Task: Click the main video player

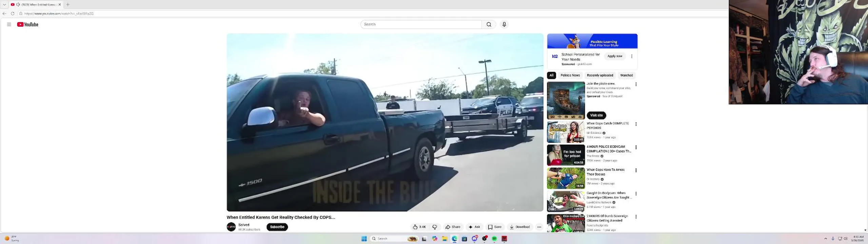Action: coord(385,122)
